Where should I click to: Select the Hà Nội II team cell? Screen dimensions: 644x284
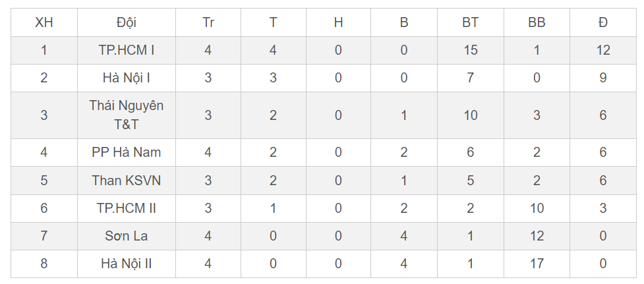(x=127, y=264)
